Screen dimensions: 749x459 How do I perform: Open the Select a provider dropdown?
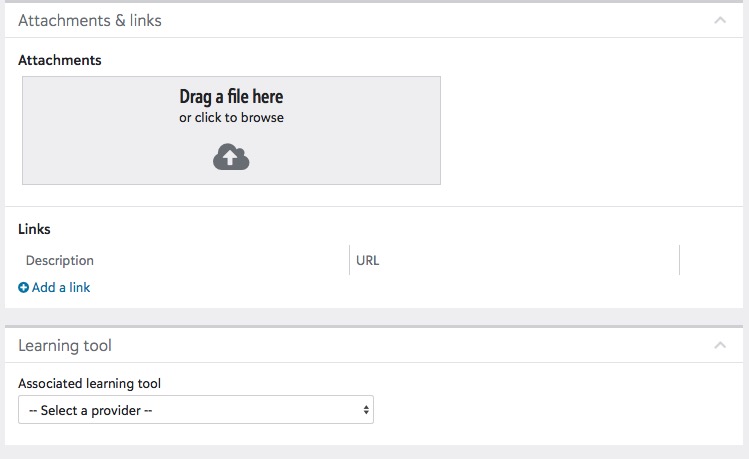(x=196, y=410)
